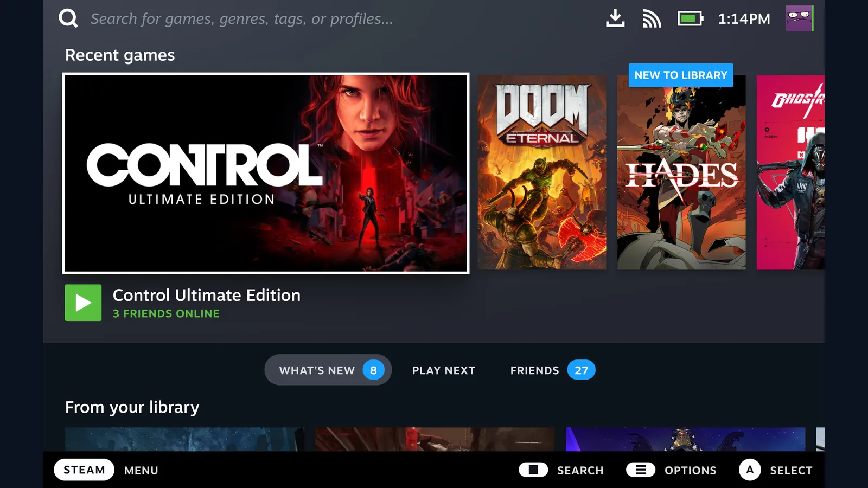Click the OPTIONS label in footer
This screenshot has width=868, height=488.
tap(691, 470)
